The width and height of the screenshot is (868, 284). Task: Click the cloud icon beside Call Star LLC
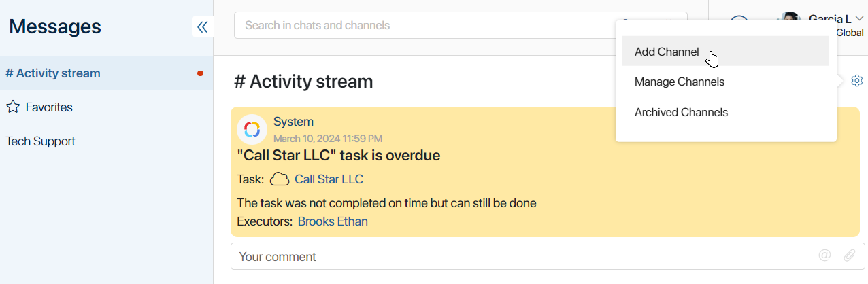[280, 179]
